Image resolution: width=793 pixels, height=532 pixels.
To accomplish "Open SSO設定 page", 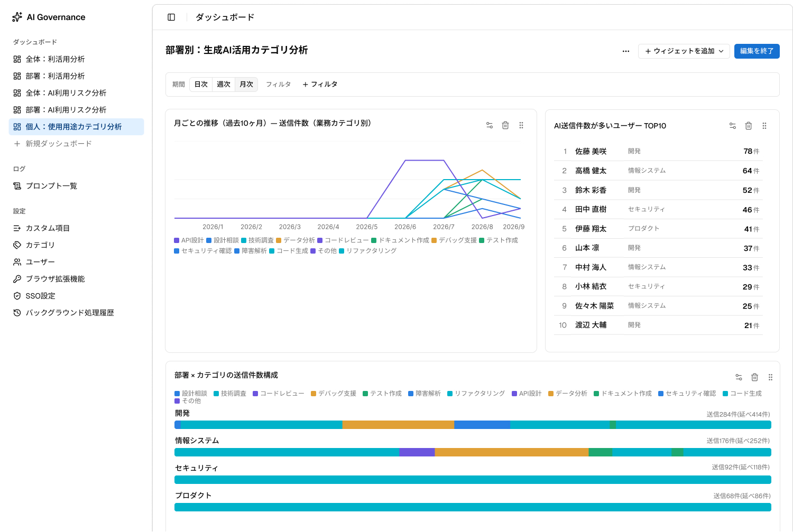I will [76, 296].
